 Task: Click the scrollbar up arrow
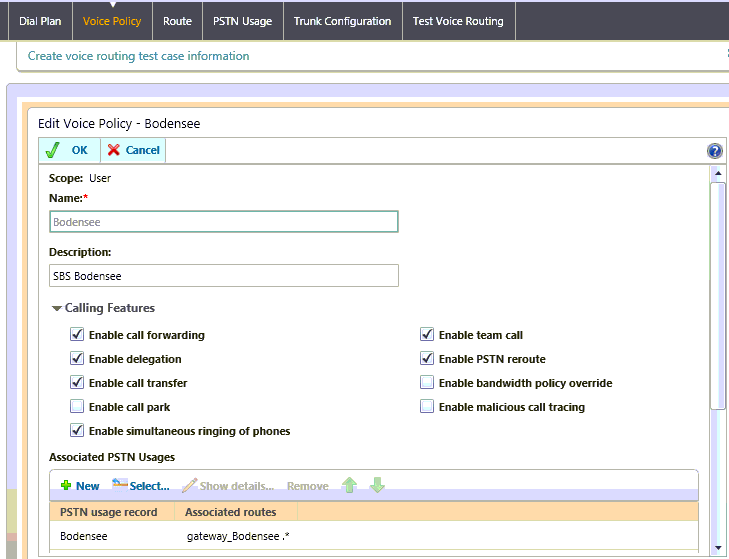(718, 173)
